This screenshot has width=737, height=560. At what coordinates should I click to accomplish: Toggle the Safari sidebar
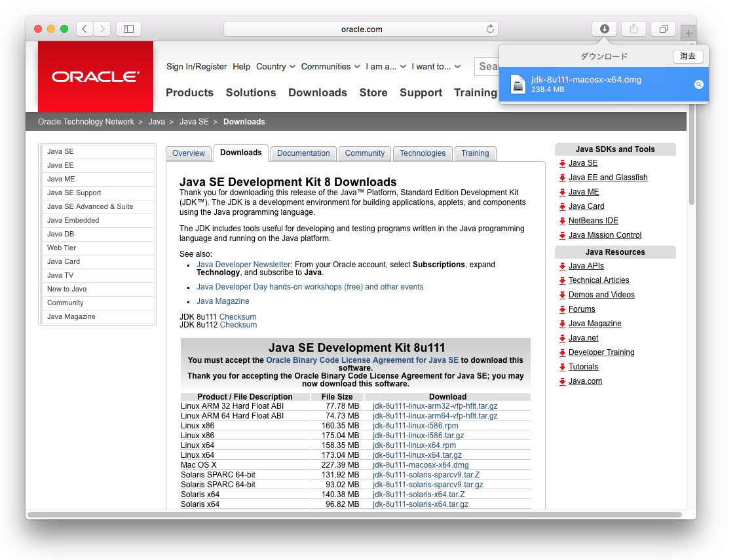tap(129, 29)
